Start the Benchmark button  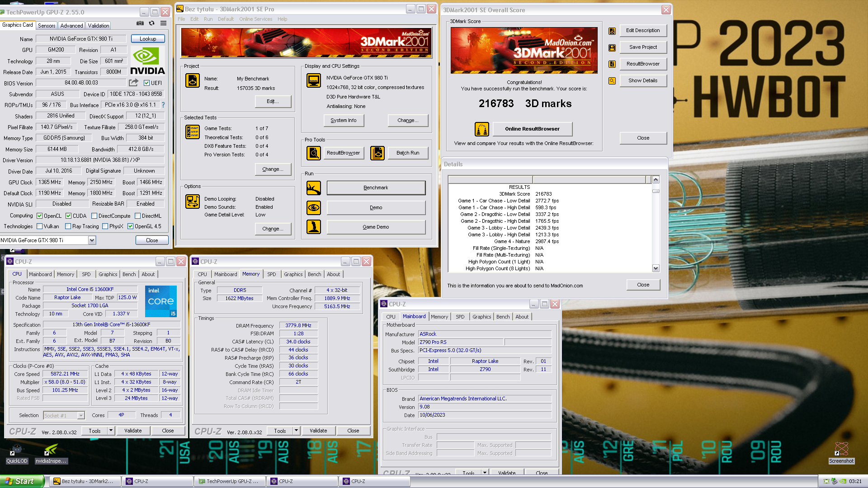point(376,188)
